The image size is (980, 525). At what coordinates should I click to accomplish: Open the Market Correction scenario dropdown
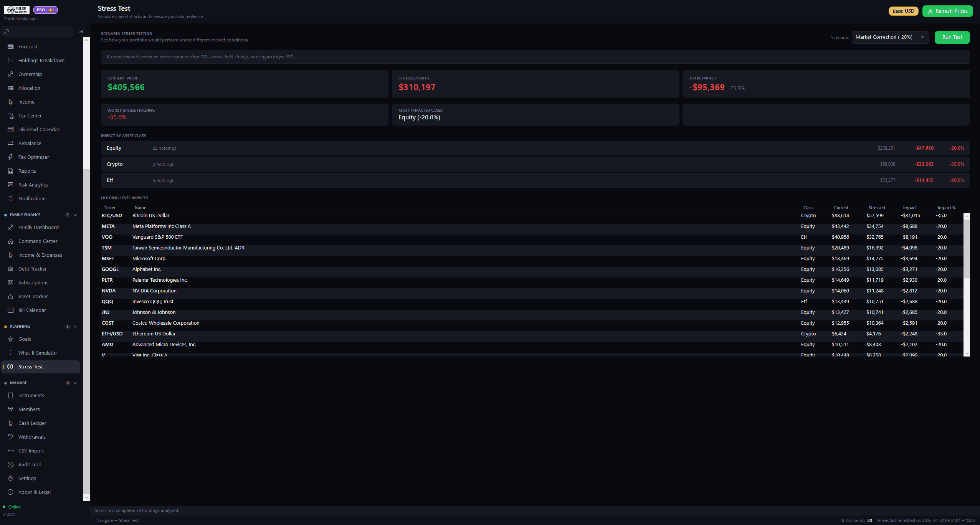pyautogui.click(x=890, y=37)
